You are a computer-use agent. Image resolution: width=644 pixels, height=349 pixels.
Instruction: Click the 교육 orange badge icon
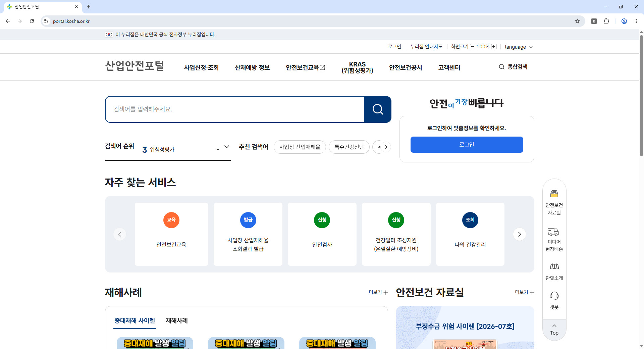pyautogui.click(x=171, y=220)
